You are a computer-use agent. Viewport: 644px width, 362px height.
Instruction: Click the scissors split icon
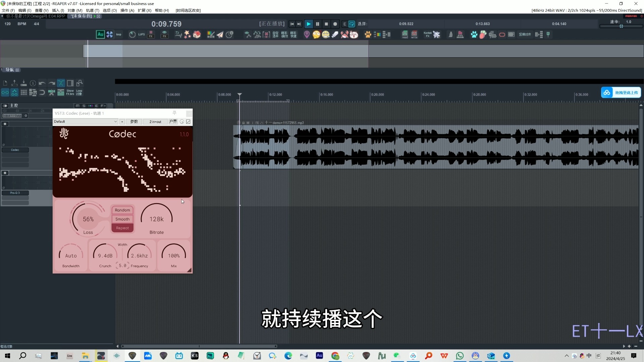pos(51,92)
